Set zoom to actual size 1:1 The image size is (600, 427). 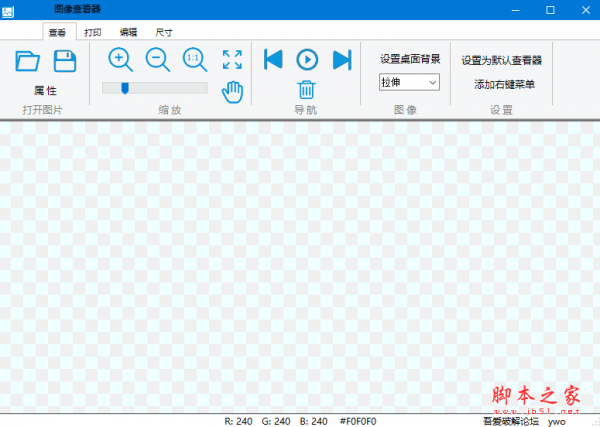(x=194, y=60)
